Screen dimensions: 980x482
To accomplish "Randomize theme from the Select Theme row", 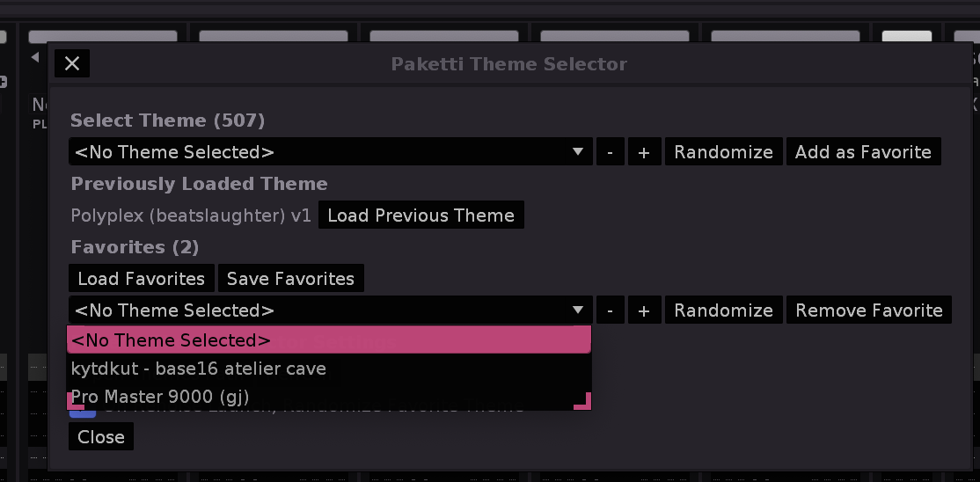I will click(x=723, y=152).
